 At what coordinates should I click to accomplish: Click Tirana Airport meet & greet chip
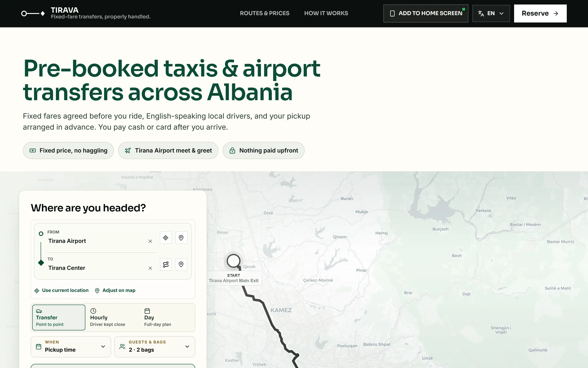(x=168, y=150)
